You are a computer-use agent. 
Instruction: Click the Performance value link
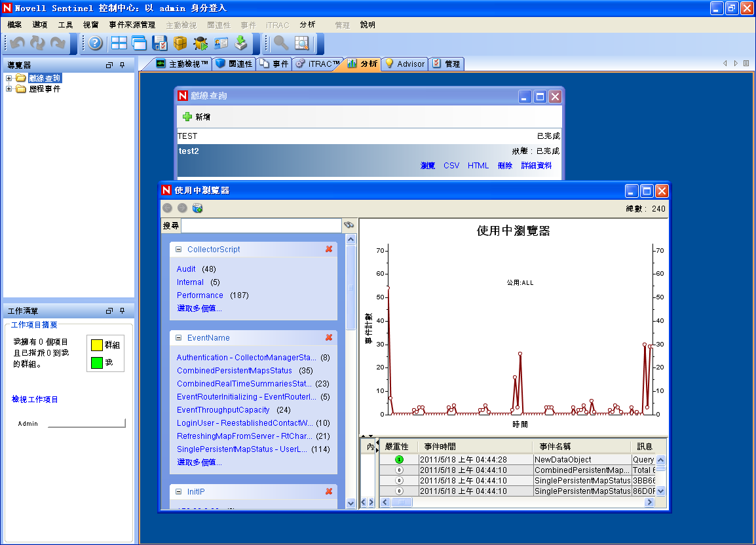point(200,295)
